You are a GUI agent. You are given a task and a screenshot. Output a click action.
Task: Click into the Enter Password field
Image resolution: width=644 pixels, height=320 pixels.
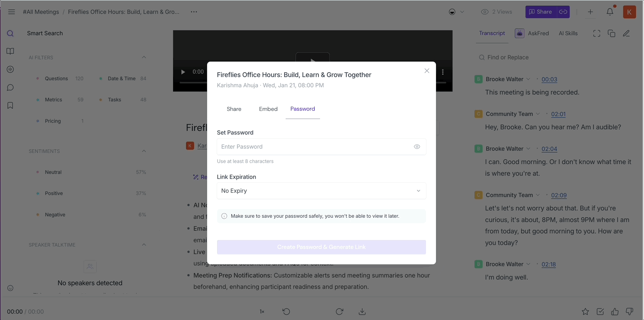tap(322, 147)
